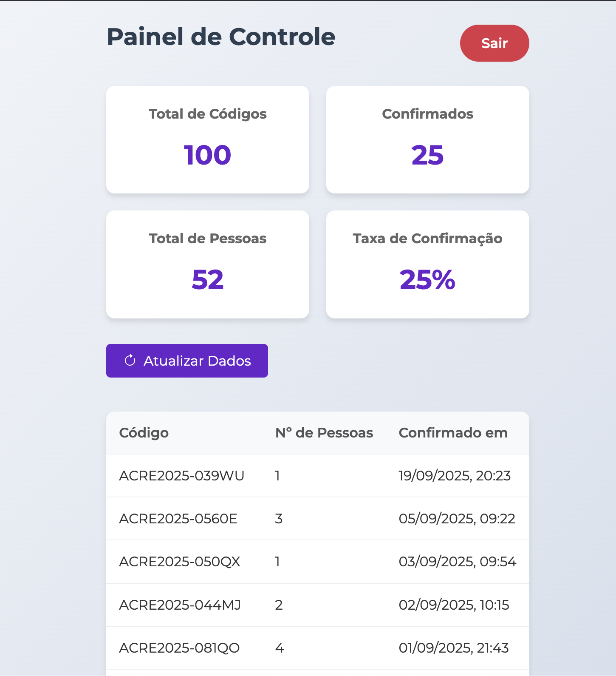
Task: Click the date 19/09/2025, 20:23
Action: [455, 476]
